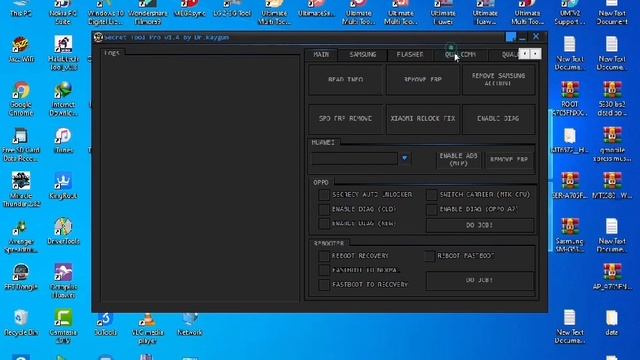The image size is (640, 360).
Task: Select the Network desktop icon
Action: coord(189,323)
